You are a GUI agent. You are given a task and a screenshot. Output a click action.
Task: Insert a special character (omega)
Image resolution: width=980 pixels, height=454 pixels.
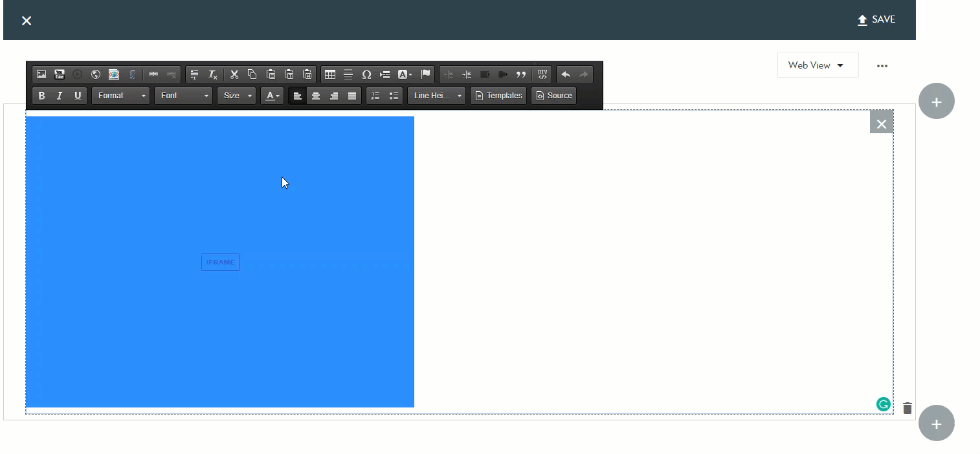366,74
